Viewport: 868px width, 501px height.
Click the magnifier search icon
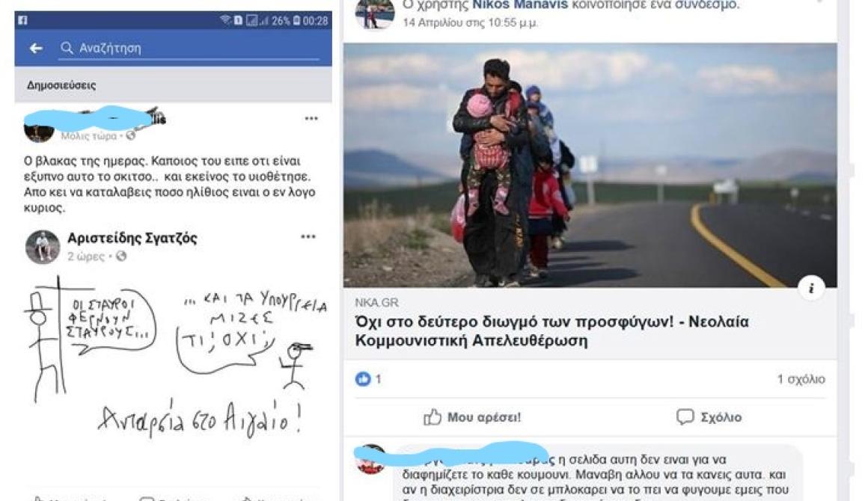point(67,48)
